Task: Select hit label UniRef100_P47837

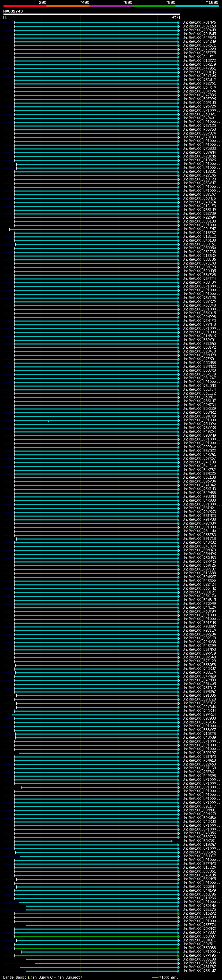Action: click(199, 933)
